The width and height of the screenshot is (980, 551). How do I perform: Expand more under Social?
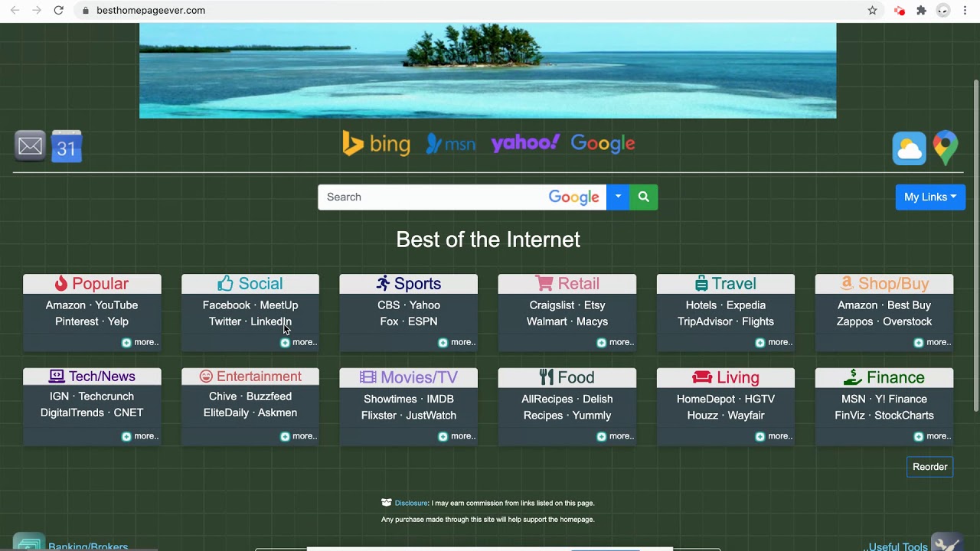pos(299,342)
